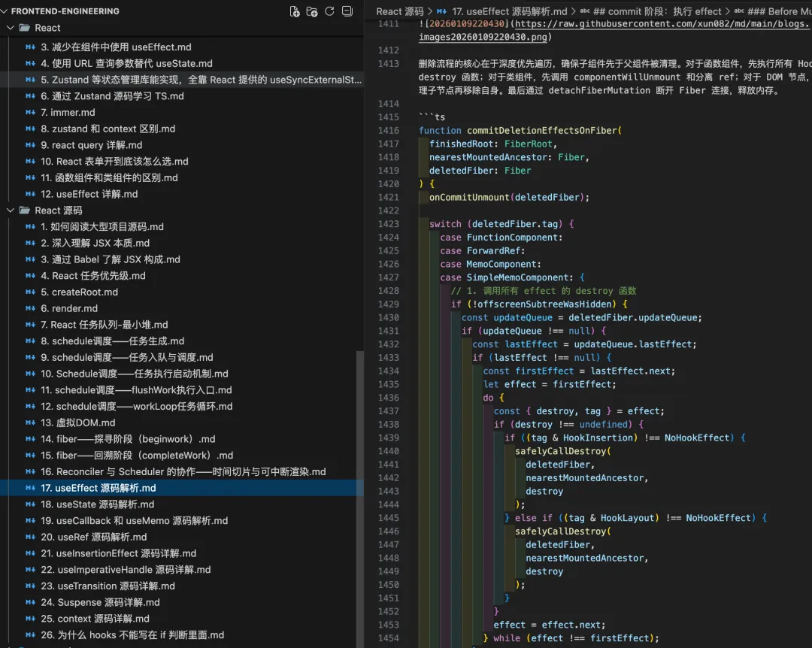The height and width of the screenshot is (648, 812).
Task: Open 13. 虚拟DOM.md
Action: click(x=182, y=422)
